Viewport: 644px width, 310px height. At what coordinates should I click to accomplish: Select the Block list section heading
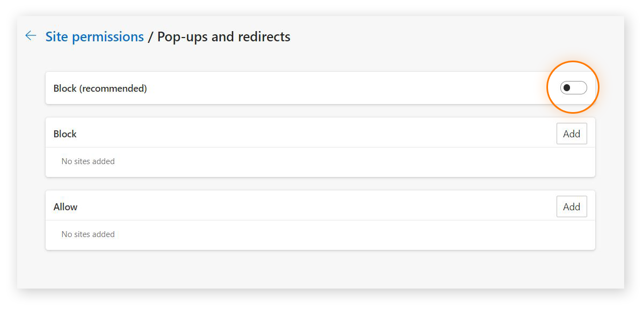(65, 134)
